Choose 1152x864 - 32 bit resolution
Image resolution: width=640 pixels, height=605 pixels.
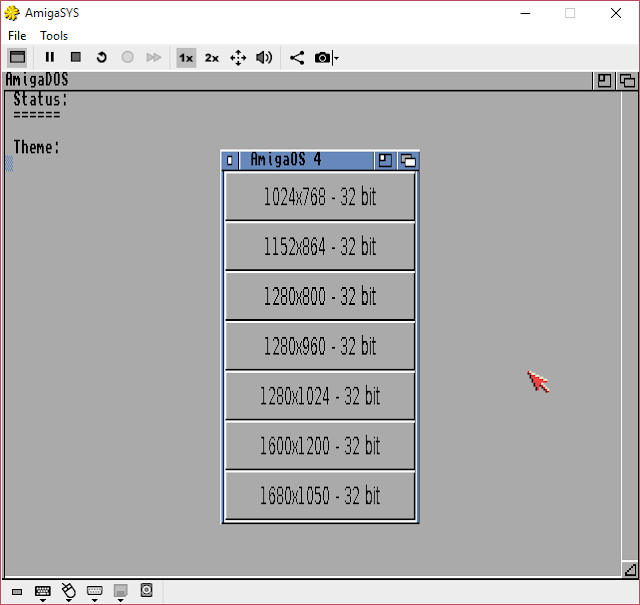(320, 246)
